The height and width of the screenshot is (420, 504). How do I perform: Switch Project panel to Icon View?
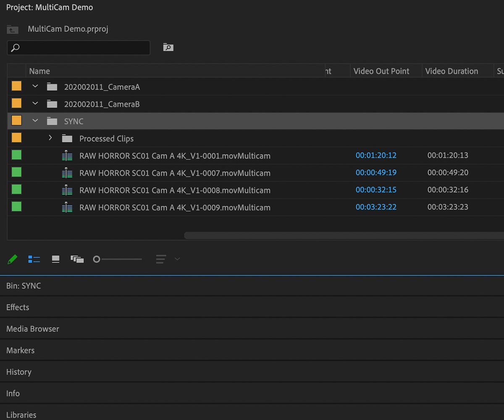[x=55, y=259]
